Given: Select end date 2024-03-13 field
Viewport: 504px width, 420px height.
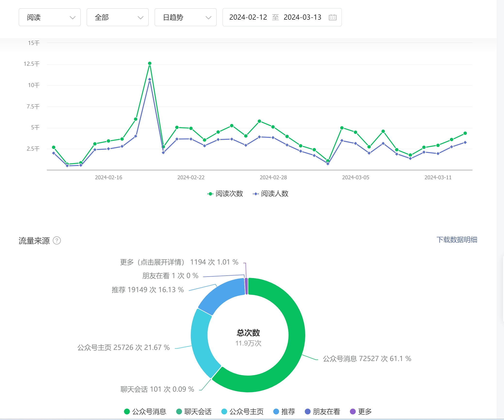Looking at the screenshot, I should pyautogui.click(x=302, y=17).
